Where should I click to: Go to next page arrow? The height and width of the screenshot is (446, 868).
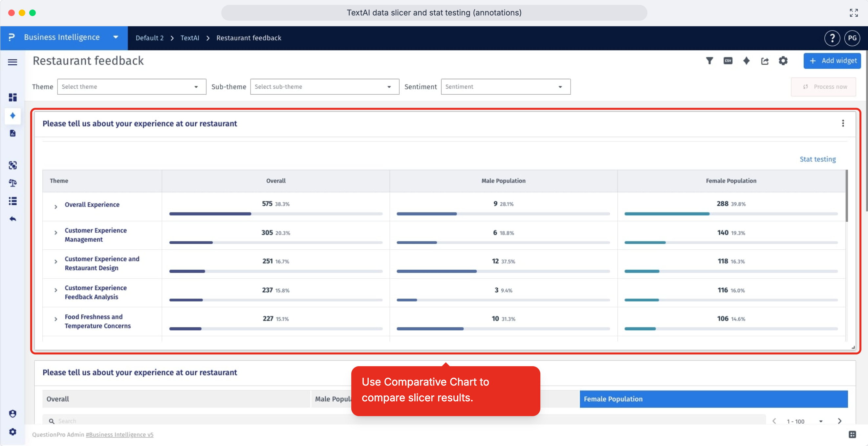[x=839, y=421]
